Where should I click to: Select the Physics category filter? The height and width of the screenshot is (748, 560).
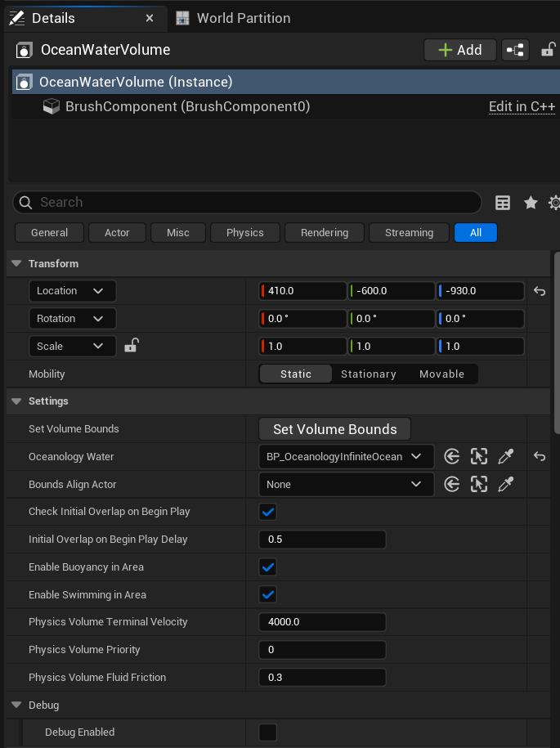point(244,232)
